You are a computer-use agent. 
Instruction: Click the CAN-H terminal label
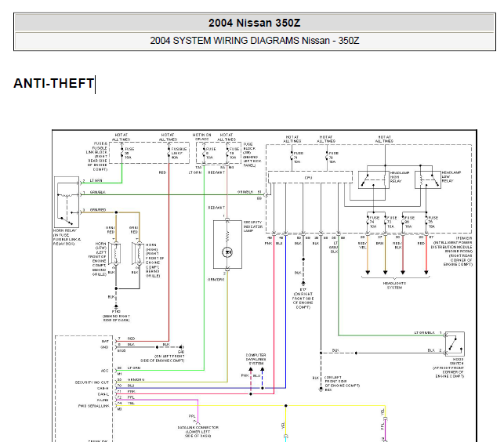coord(103,388)
